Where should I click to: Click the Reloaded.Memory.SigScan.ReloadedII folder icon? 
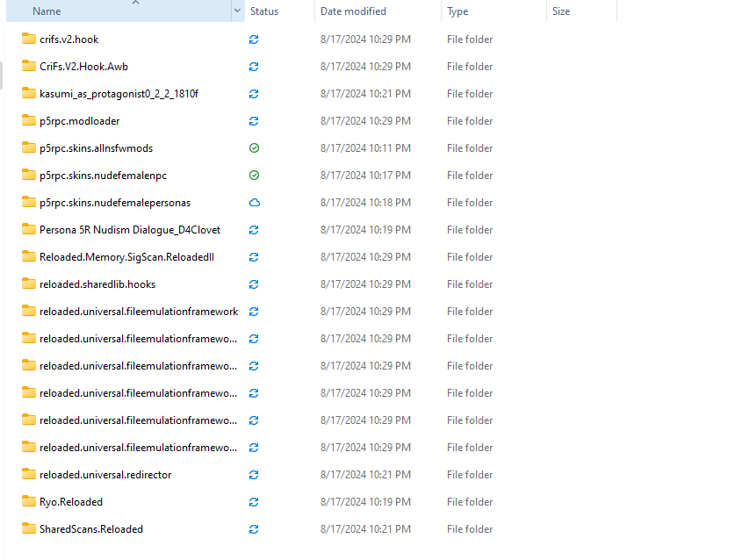(x=29, y=256)
